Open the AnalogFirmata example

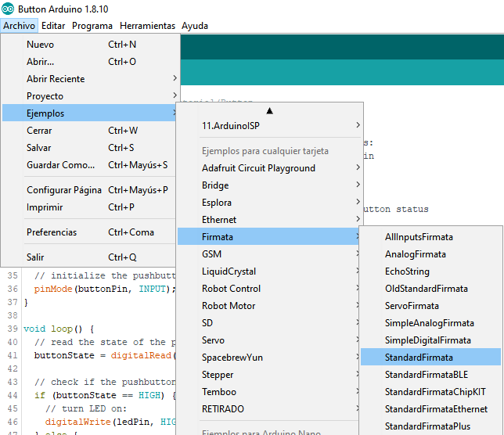pos(430,254)
